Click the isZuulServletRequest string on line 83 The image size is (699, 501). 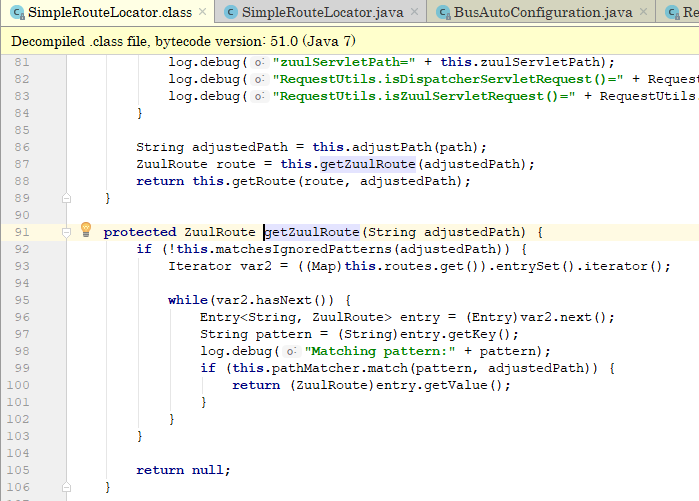pos(424,96)
